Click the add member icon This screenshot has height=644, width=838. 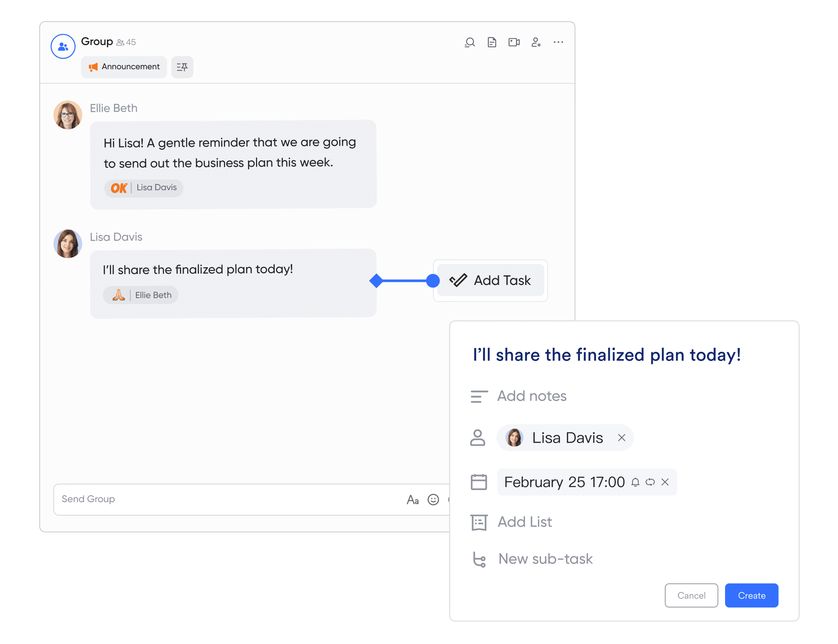(x=536, y=42)
